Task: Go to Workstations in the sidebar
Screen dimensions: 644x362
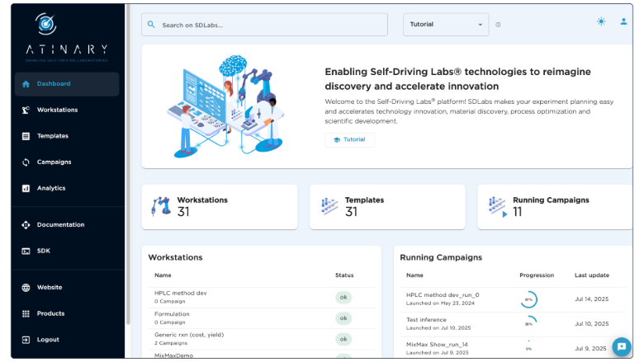Action: [67, 110]
